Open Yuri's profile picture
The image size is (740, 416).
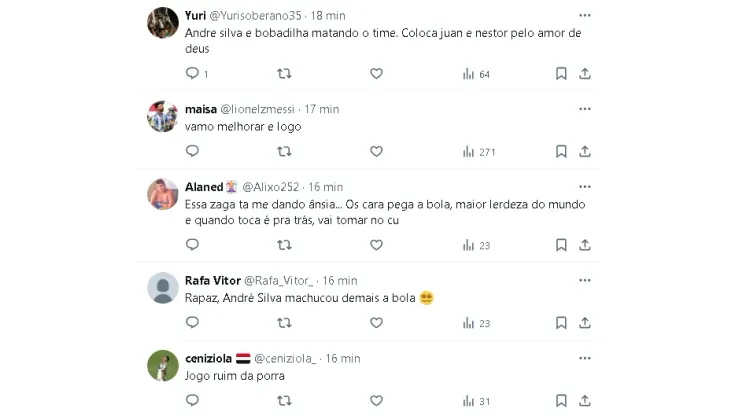click(162, 22)
